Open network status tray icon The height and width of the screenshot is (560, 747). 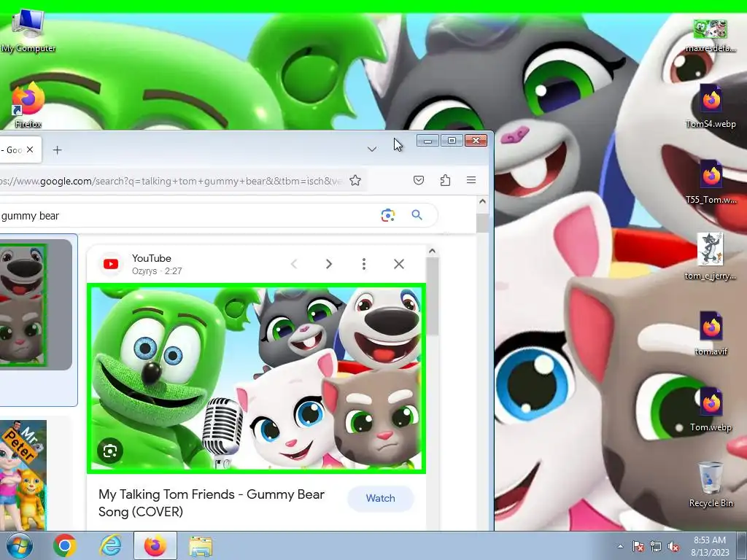tap(656, 546)
